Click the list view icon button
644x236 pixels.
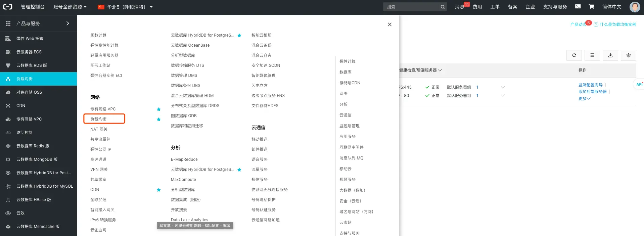point(592,55)
